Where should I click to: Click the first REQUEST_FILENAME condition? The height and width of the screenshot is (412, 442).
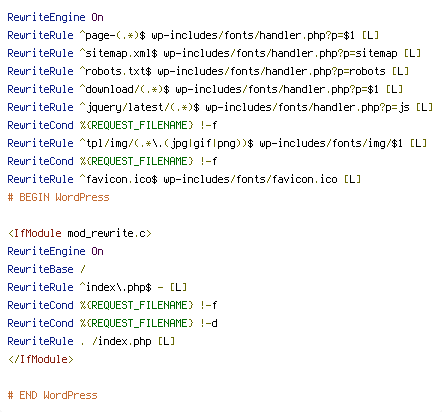(x=112, y=125)
